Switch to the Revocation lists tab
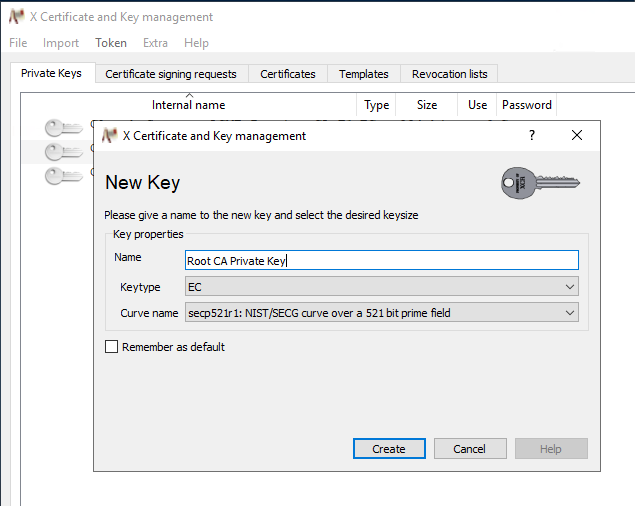Viewport: 635px width, 506px height. [449, 74]
